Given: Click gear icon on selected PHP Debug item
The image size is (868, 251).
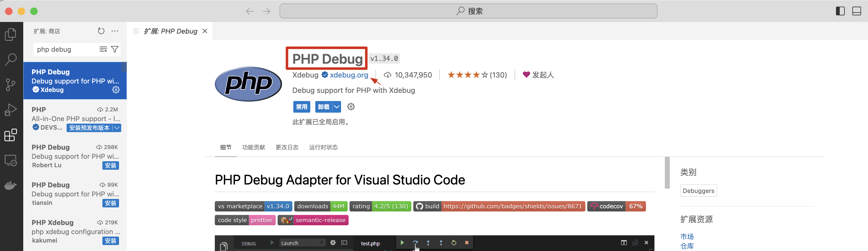Looking at the screenshot, I should [116, 90].
